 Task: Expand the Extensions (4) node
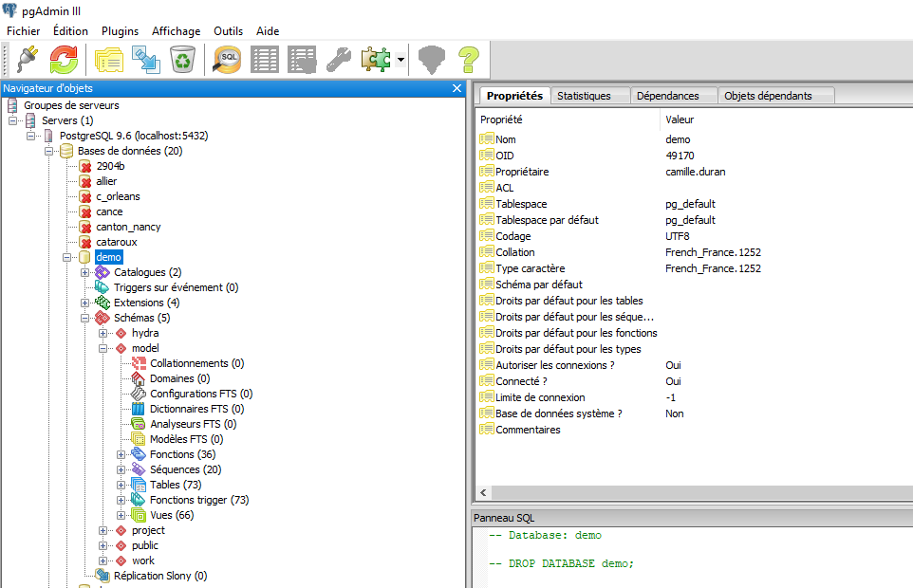coord(85,303)
